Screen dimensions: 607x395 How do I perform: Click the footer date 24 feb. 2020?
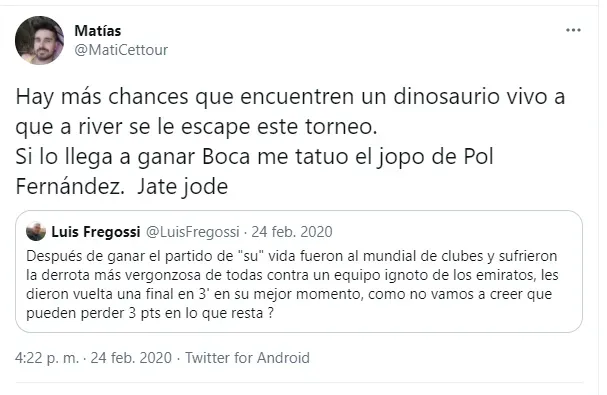[131, 357]
